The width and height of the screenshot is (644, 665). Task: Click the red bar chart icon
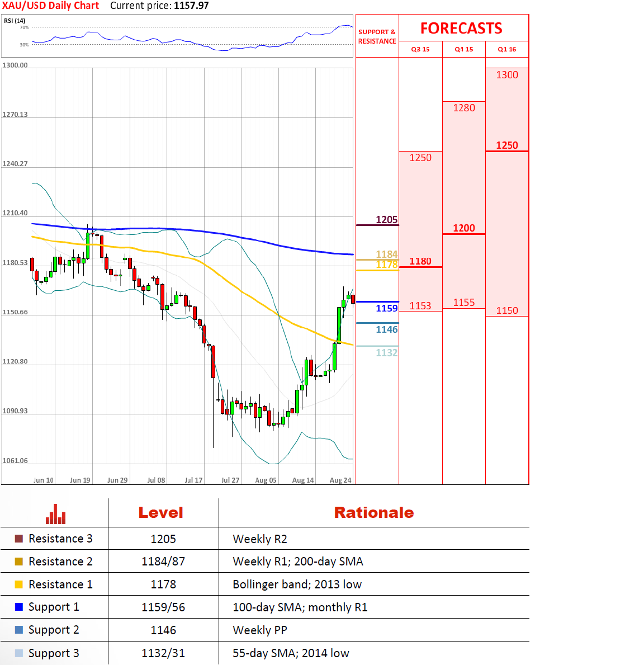coord(55,514)
